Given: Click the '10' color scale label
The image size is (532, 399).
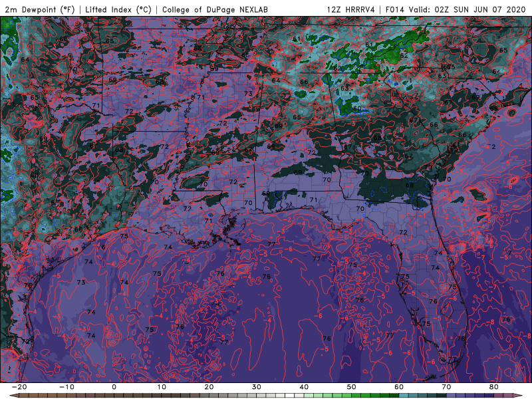Looking at the screenshot, I should [x=162, y=387].
